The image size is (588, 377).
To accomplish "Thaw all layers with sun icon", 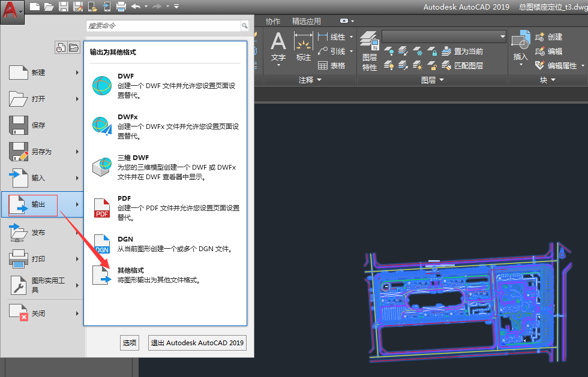I will (x=418, y=65).
